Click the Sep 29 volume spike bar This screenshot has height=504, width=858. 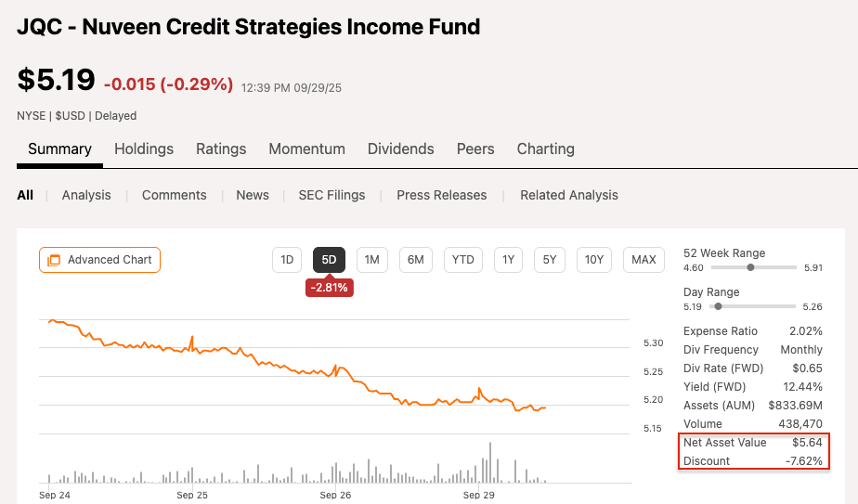(x=488, y=462)
